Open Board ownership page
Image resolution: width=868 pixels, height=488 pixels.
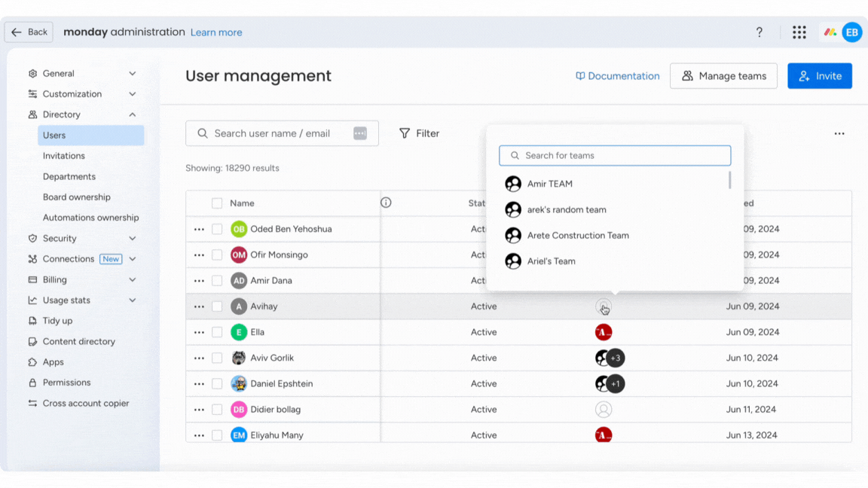(x=76, y=197)
